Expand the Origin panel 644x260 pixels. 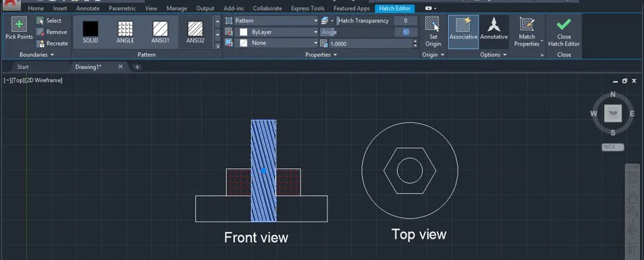tap(433, 54)
